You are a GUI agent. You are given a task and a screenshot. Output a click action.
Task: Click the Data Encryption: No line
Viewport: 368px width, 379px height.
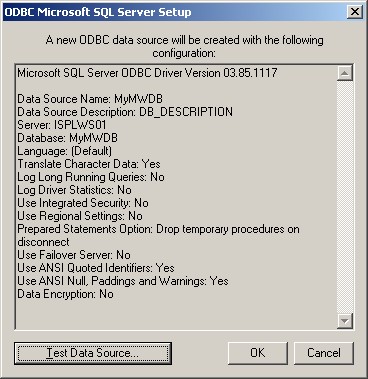coord(65,294)
